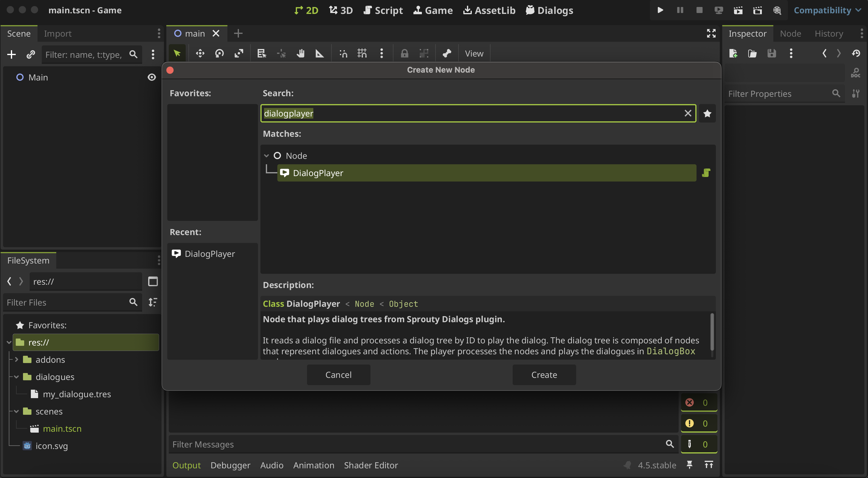Viewport: 868px width, 478px height.
Task: Star the dialogplayer search as favorite
Action: pos(708,113)
